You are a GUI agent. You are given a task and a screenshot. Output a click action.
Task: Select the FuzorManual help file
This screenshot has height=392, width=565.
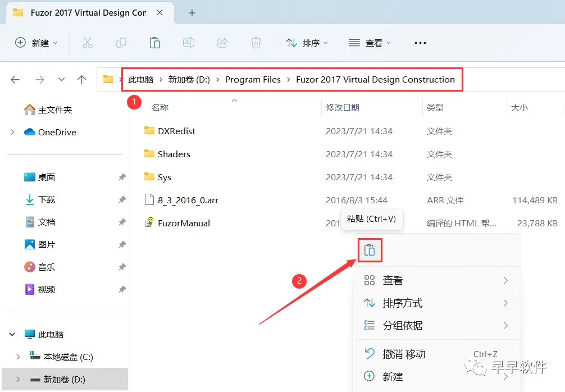tap(184, 224)
